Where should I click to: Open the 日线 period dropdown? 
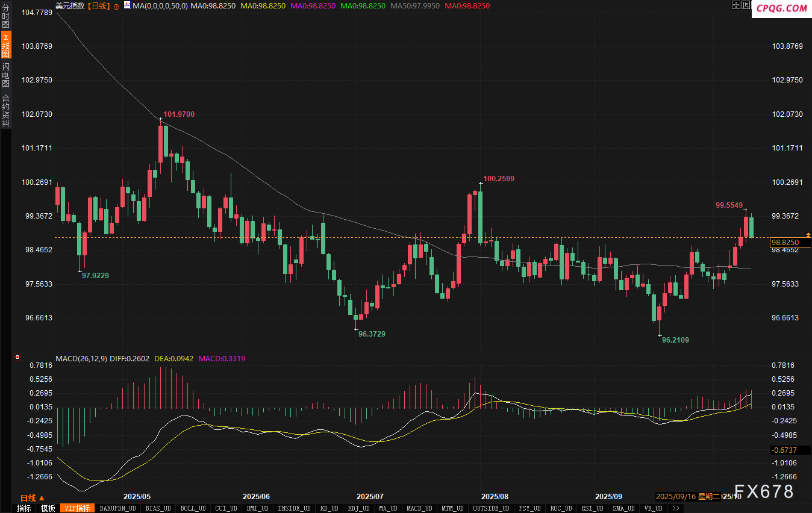pyautogui.click(x=32, y=498)
